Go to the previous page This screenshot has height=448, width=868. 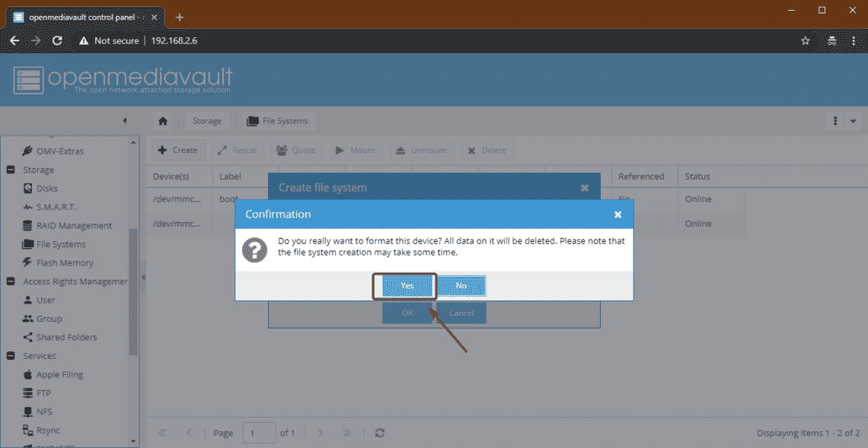(x=190, y=433)
